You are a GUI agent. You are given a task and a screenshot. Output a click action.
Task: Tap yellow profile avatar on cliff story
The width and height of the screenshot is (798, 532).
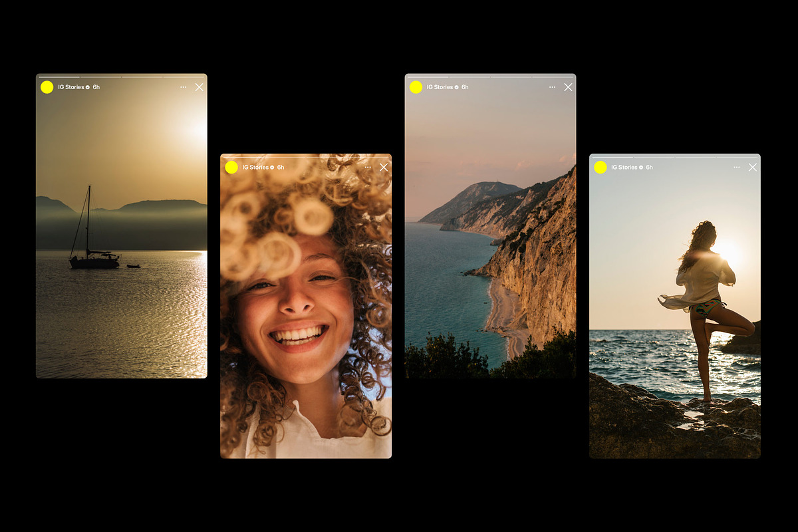(416, 87)
